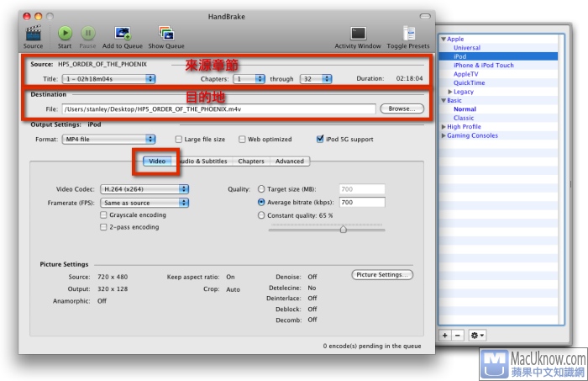Toggle the iPod 5G support checkbox
Screen dimensions: 588x381
pos(320,139)
